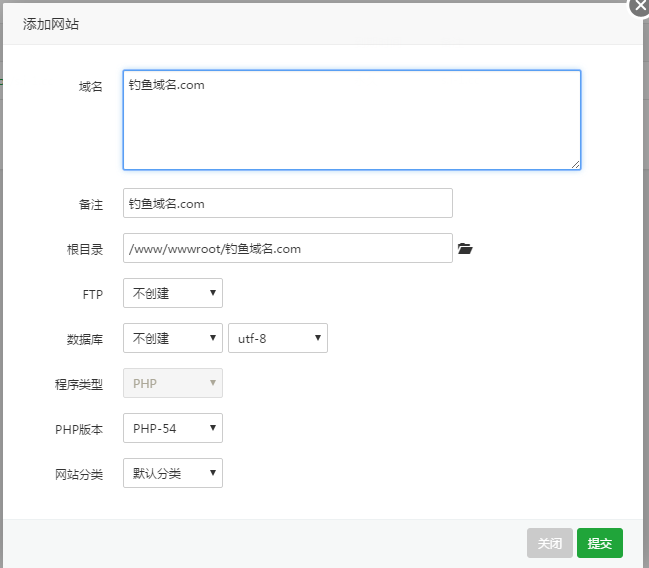The height and width of the screenshot is (568, 649).
Task: Click the 域名 field label
Action: 90,86
